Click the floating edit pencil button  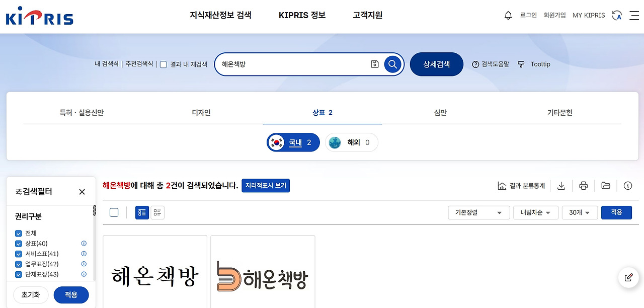pyautogui.click(x=628, y=277)
